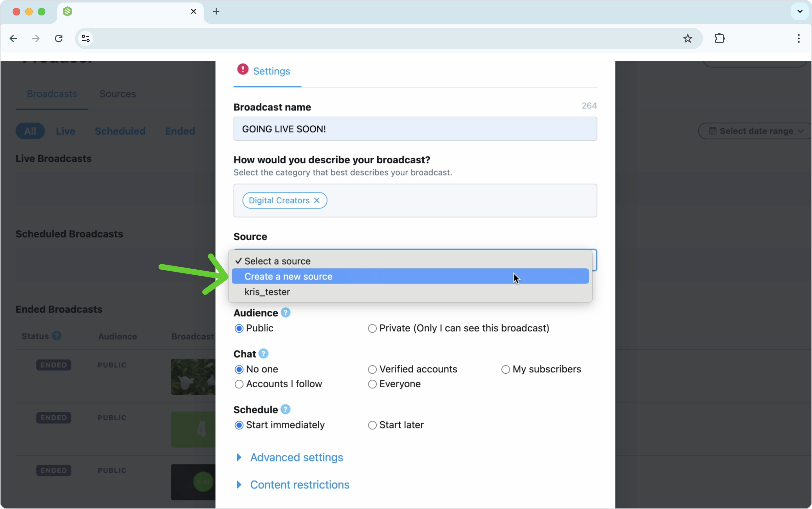Image resolution: width=812 pixels, height=509 pixels.
Task: Click the tab favicon logo
Action: coord(67,11)
